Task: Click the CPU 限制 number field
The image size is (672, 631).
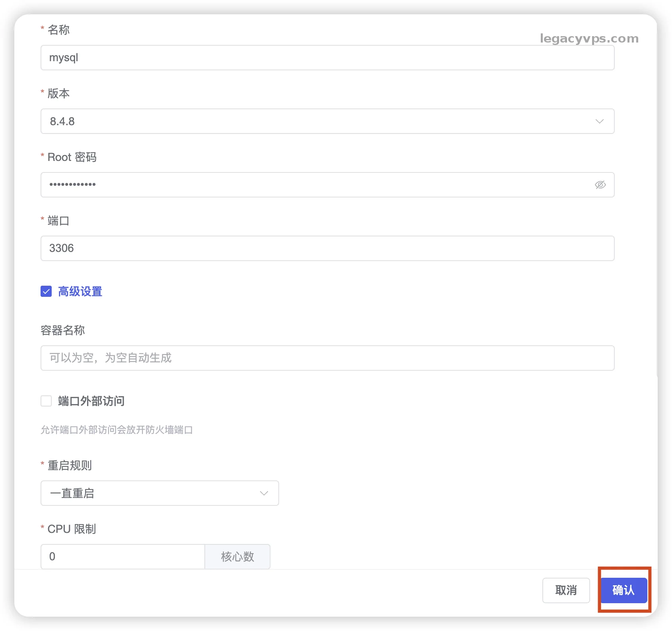Action: (122, 556)
